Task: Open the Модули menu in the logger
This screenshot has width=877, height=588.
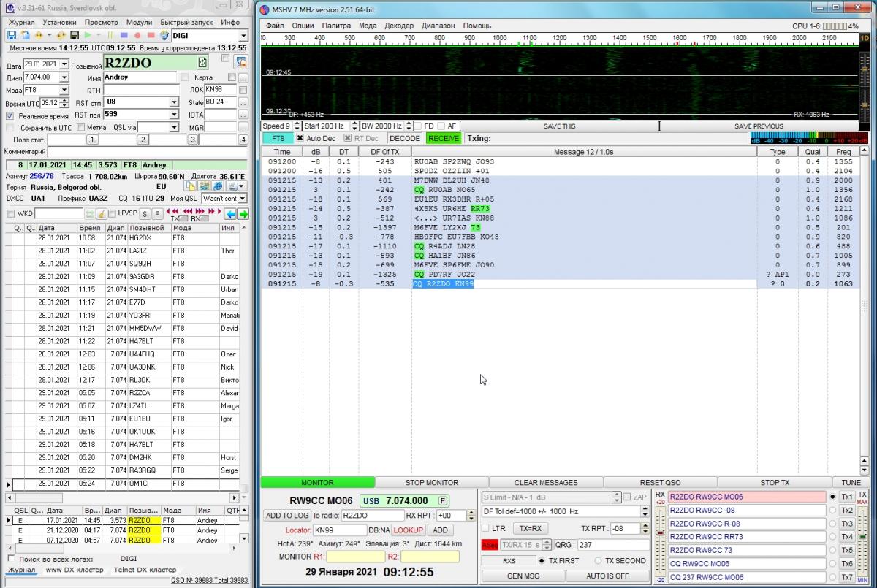Action: pos(139,22)
